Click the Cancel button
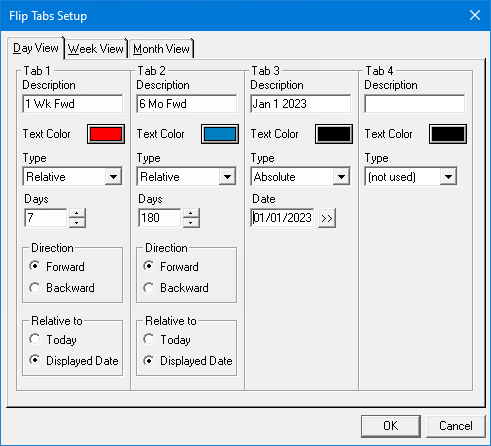Viewport: 491px width, 446px height. [x=456, y=426]
